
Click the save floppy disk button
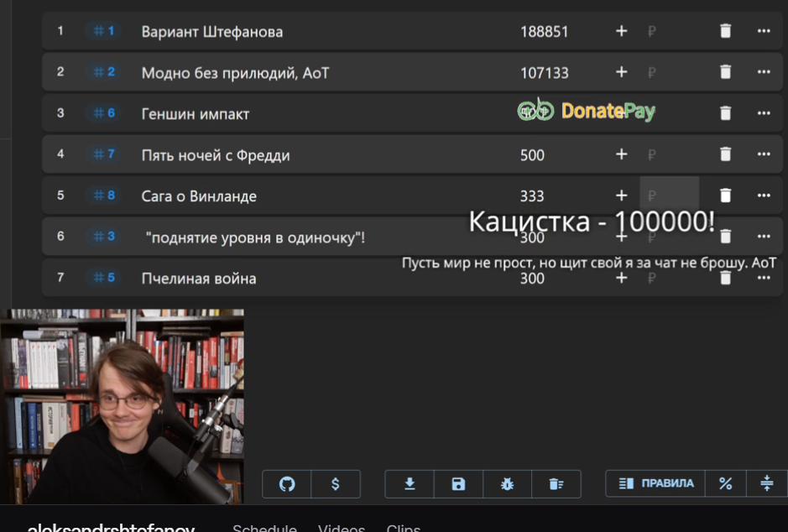pos(458,484)
